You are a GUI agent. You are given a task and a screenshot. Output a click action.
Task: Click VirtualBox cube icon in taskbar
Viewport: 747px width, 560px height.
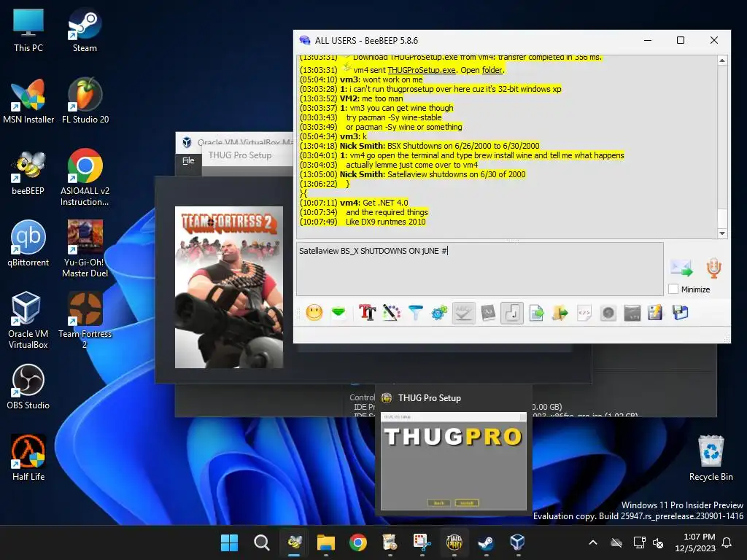pyautogui.click(x=517, y=542)
